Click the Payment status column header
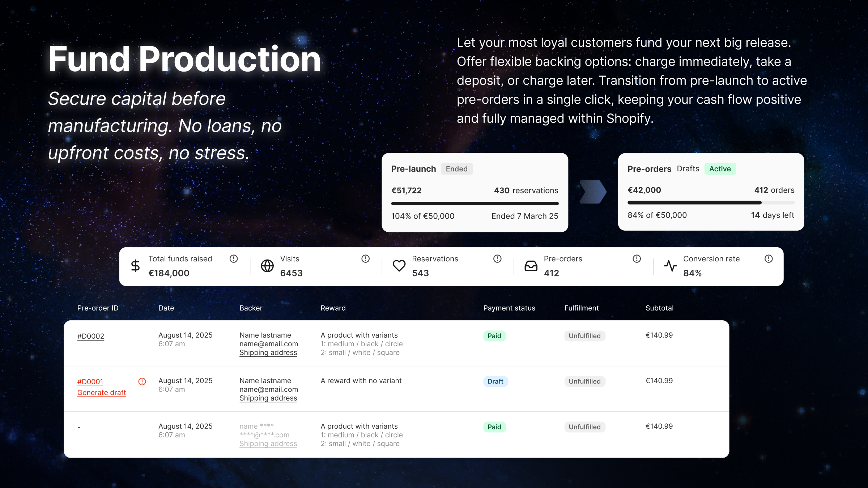 tap(509, 308)
